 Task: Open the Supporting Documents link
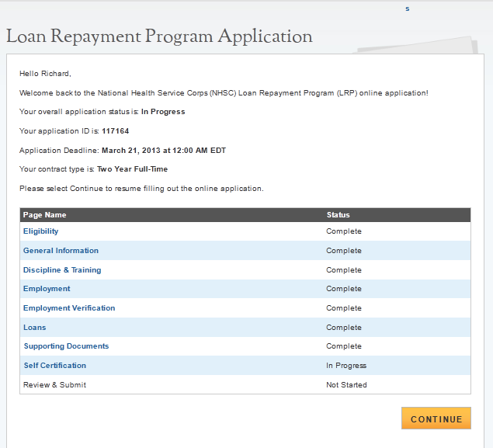click(66, 346)
